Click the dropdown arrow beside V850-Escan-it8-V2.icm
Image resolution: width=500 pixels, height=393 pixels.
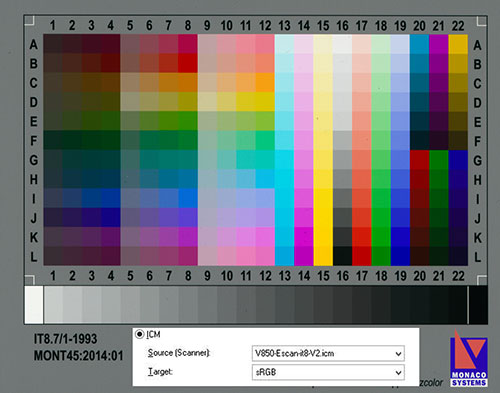pyautogui.click(x=398, y=354)
